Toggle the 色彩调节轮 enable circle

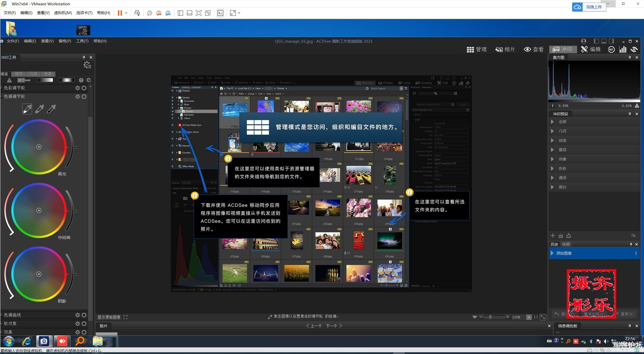pos(84,88)
